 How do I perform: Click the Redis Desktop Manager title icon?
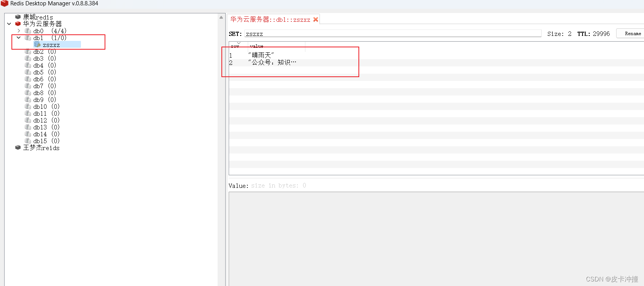(x=5, y=3)
